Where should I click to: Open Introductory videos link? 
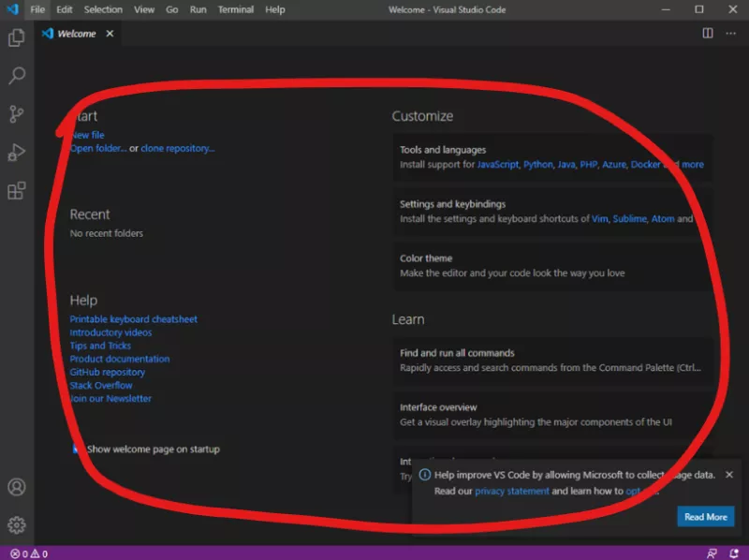point(110,332)
